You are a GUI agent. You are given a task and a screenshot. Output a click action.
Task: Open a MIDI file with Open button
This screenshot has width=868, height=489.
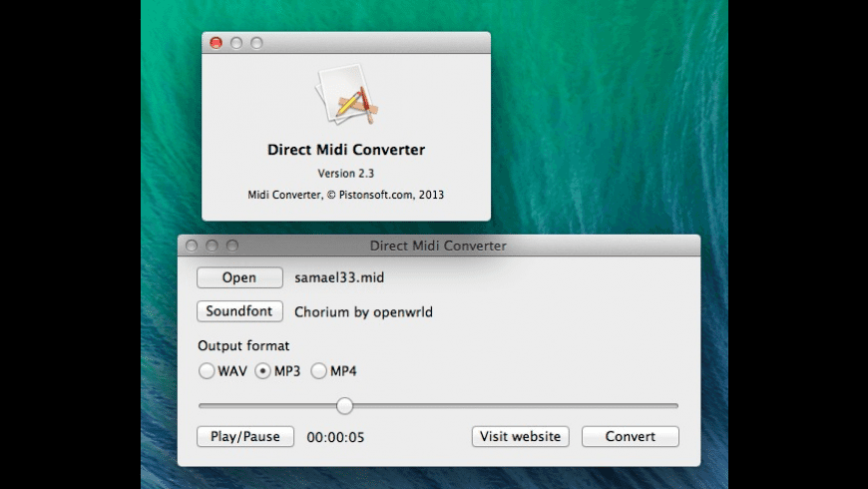click(x=239, y=277)
